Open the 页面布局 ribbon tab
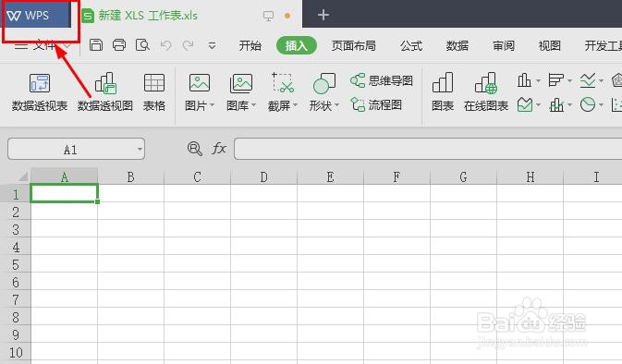Image resolution: width=622 pixels, height=364 pixels. (x=353, y=46)
